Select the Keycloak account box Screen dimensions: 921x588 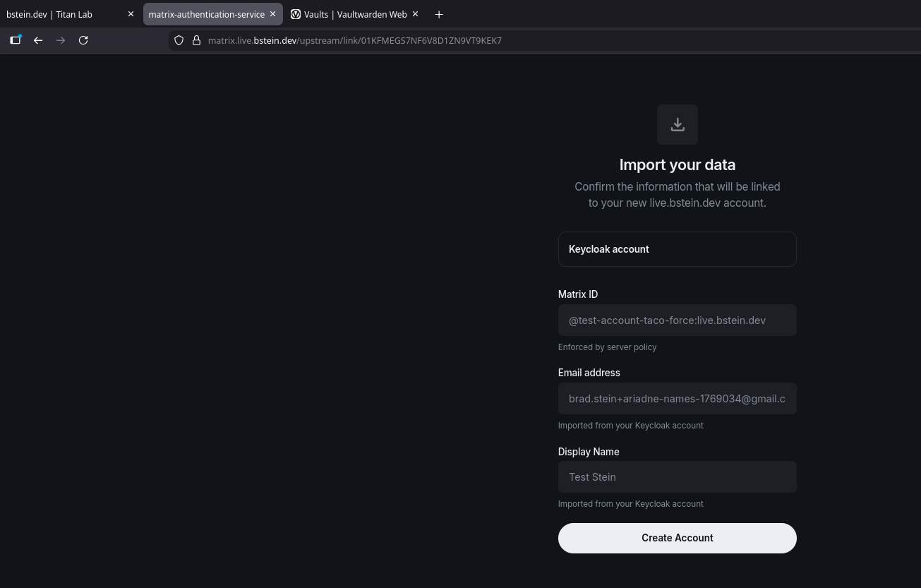[677, 249]
